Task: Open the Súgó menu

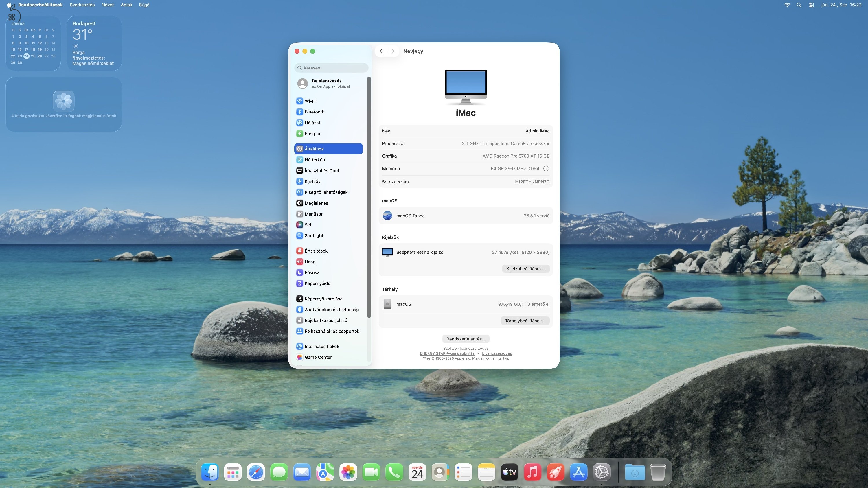Action: [x=144, y=5]
